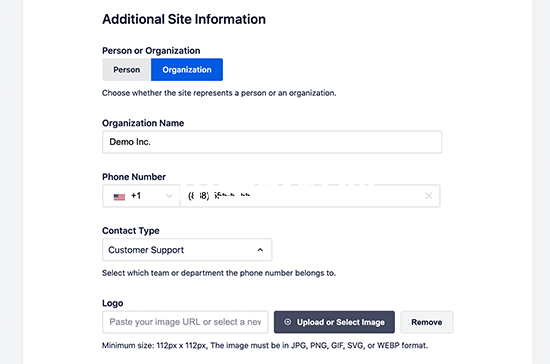Open the +1 country code dropdown

click(x=141, y=196)
